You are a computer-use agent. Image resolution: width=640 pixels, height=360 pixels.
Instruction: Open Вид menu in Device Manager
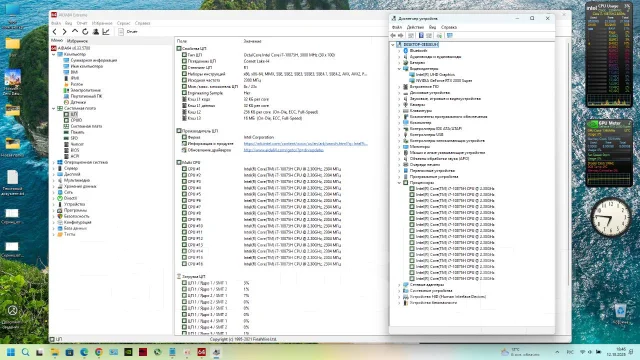(x=432, y=27)
